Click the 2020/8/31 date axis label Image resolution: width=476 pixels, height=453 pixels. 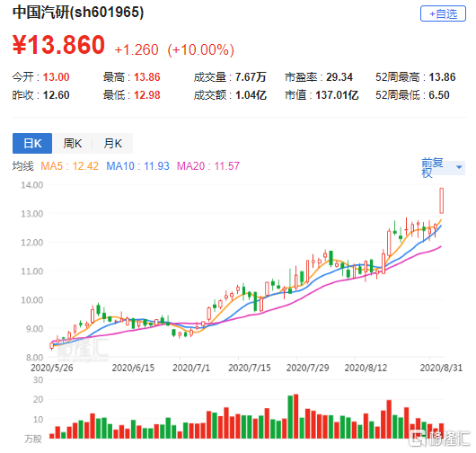[441, 368]
